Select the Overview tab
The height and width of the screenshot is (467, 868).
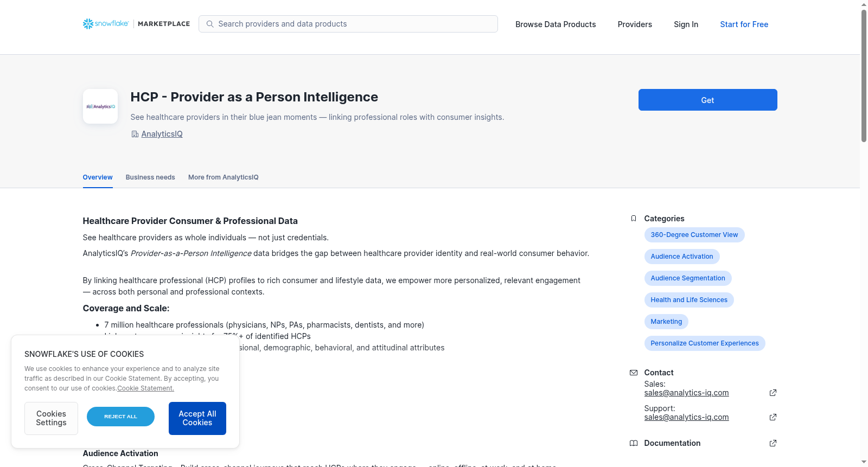tap(98, 177)
